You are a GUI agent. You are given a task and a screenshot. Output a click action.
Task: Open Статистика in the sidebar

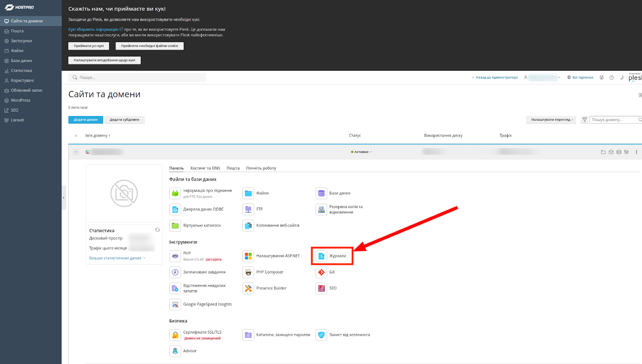tap(31, 71)
